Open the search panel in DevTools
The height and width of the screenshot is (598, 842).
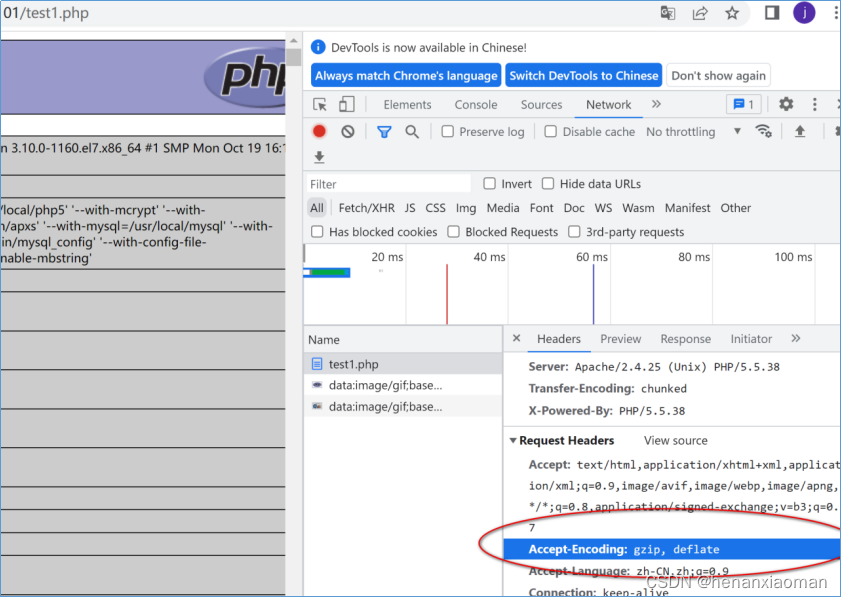pyautogui.click(x=411, y=131)
